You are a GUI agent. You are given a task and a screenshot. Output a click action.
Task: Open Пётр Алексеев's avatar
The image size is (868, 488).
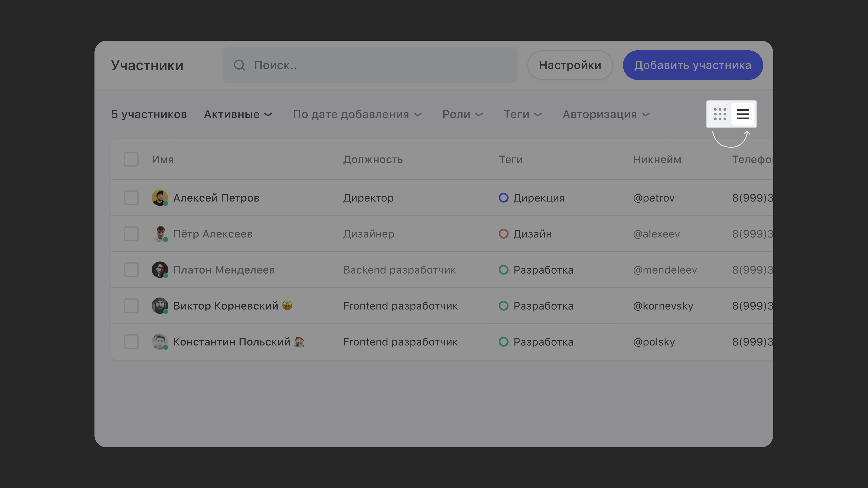160,234
